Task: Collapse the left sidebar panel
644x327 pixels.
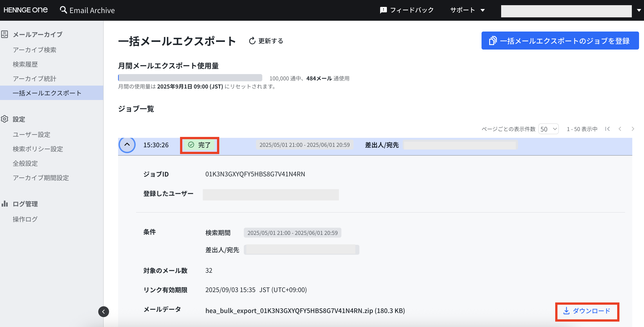Action: (103, 311)
